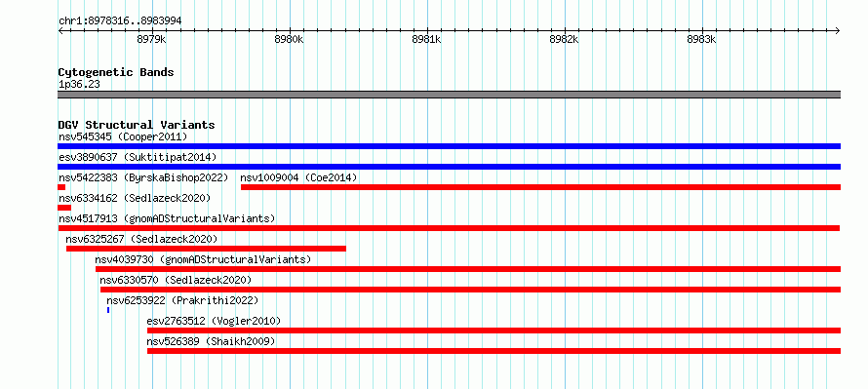Screen dimensions: 868x389
Task: Open the esv3890637 (Suktitipat2014) variant label
Action: point(138,157)
